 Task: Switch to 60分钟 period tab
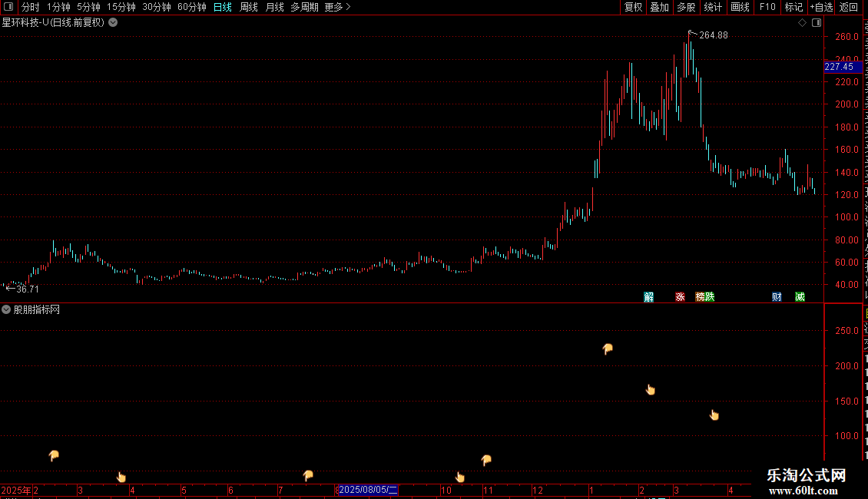(x=192, y=7)
